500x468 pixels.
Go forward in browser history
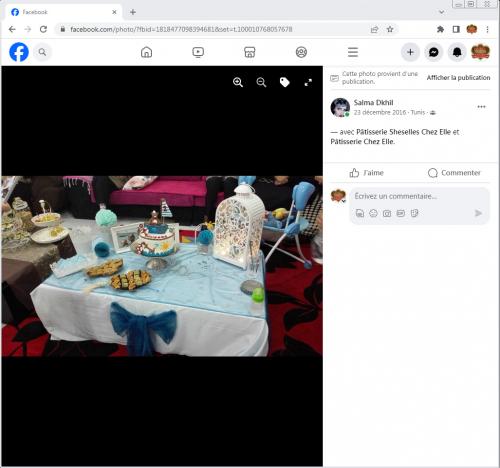click(x=28, y=29)
